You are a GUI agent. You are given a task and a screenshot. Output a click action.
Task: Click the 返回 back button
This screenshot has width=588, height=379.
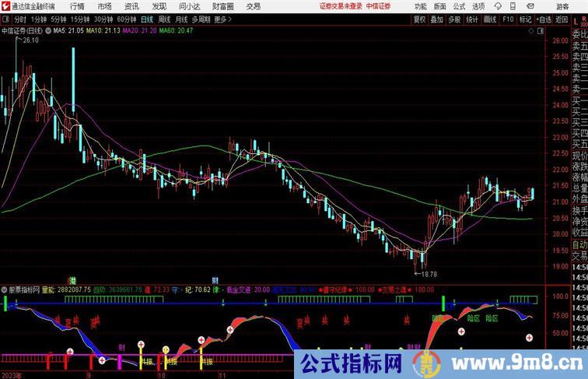[x=560, y=19]
